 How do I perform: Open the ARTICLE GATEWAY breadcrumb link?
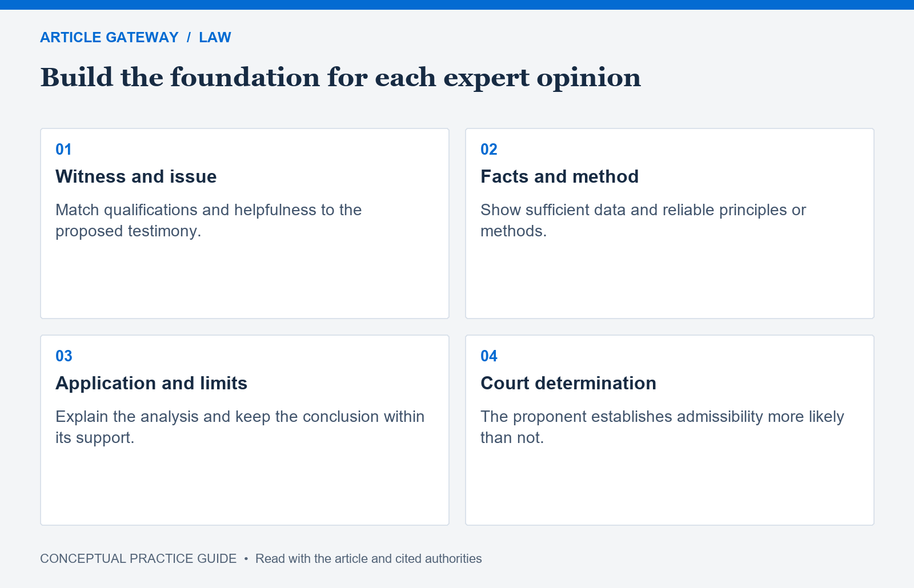[109, 38]
